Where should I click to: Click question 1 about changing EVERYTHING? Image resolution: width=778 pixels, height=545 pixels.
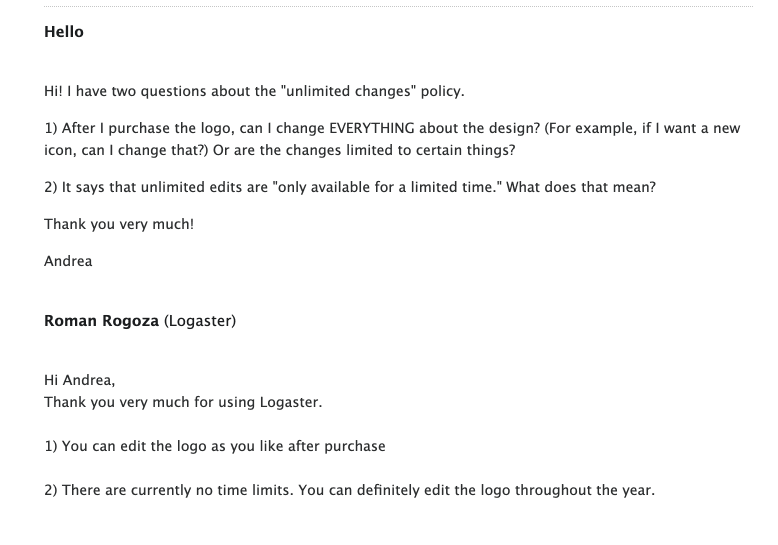pos(392,139)
